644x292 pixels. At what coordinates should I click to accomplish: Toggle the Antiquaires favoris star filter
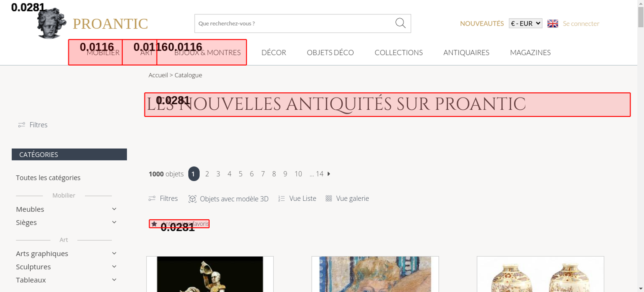pos(179,224)
